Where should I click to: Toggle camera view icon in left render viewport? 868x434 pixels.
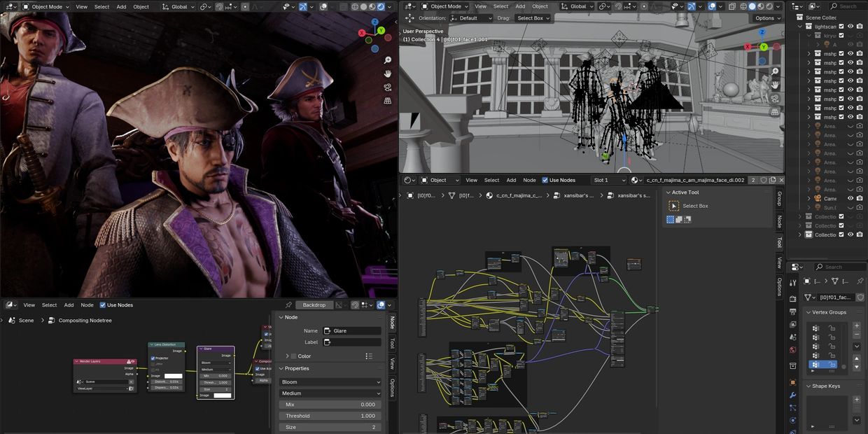[x=388, y=87]
